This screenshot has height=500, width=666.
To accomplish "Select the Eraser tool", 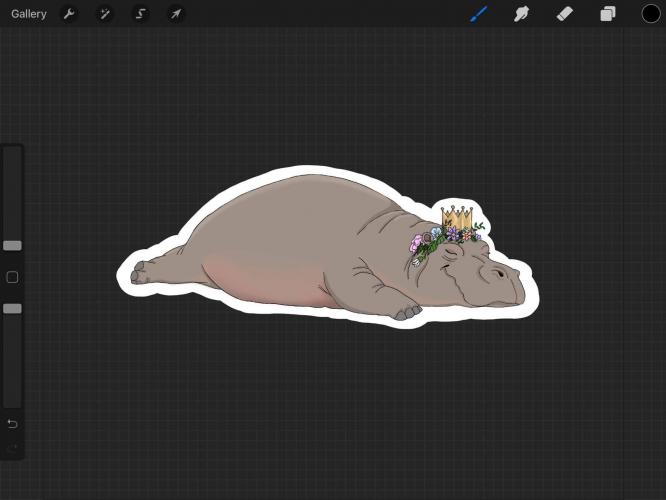I will 564,14.
